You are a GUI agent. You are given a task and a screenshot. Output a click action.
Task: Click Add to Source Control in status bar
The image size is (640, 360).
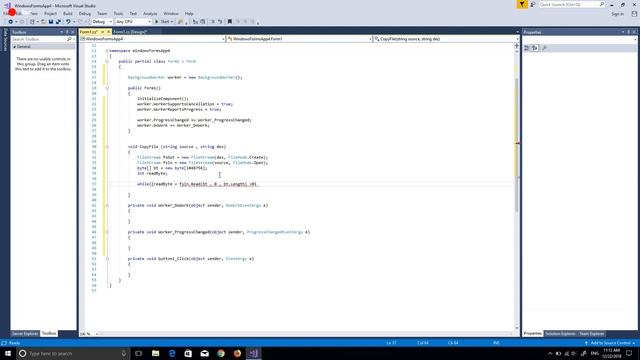pyautogui.click(x=610, y=343)
